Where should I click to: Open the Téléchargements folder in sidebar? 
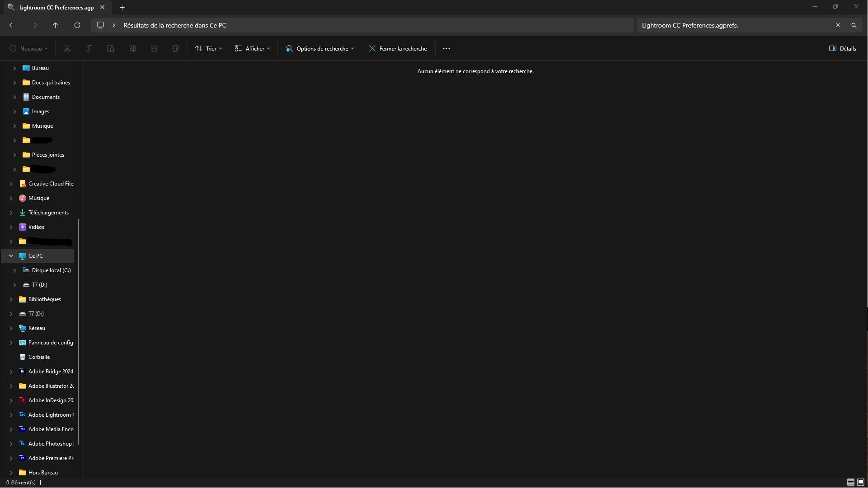(x=48, y=213)
